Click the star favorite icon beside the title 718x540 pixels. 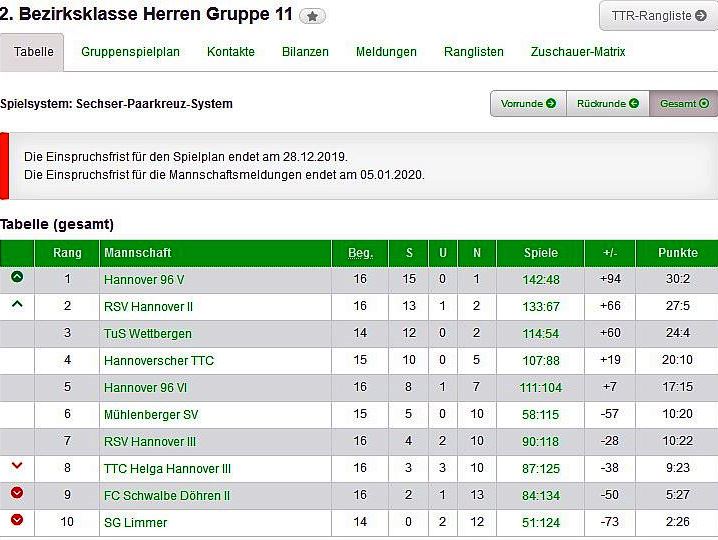pyautogui.click(x=312, y=16)
